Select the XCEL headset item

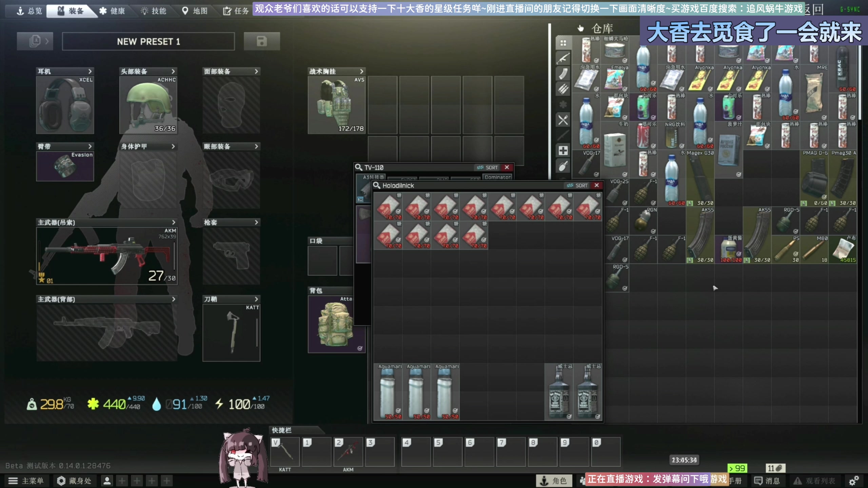pyautogui.click(x=65, y=105)
